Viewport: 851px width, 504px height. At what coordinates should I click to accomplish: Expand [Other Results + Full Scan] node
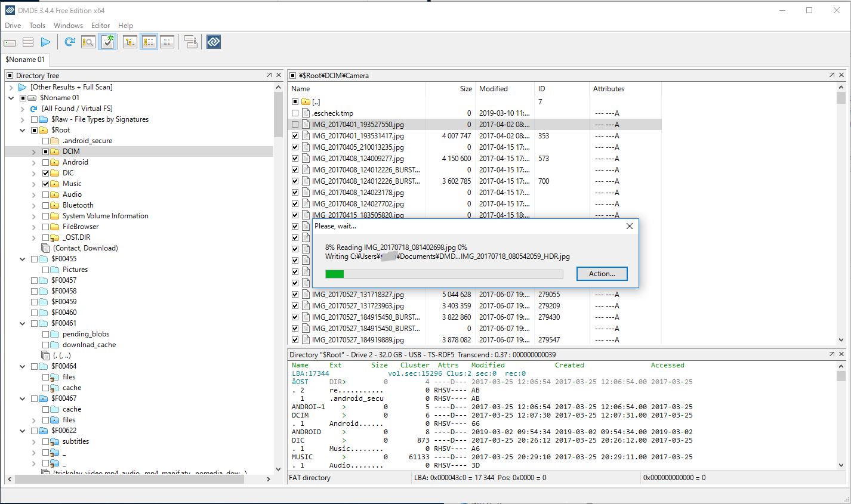coord(11,88)
